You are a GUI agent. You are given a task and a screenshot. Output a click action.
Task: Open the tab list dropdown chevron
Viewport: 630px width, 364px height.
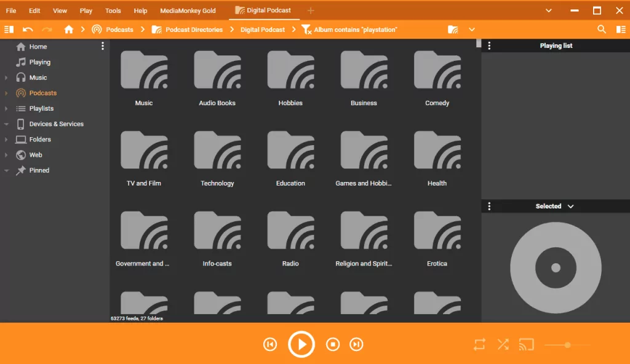click(x=548, y=10)
